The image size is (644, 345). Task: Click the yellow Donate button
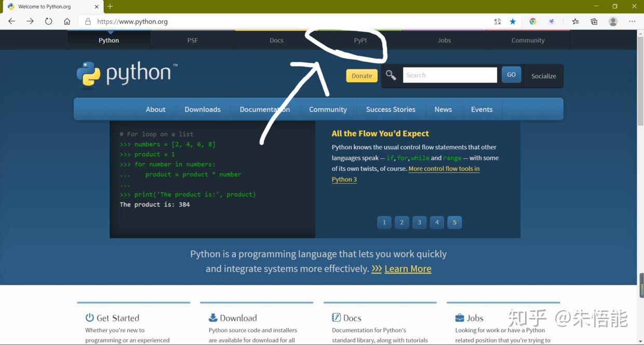pyautogui.click(x=362, y=76)
